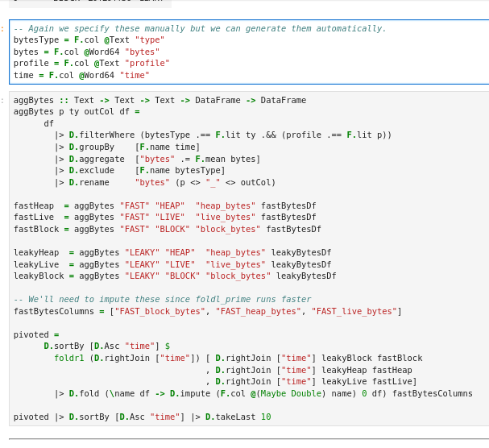Place cursor on the D.filterWhere line

(x=222, y=135)
